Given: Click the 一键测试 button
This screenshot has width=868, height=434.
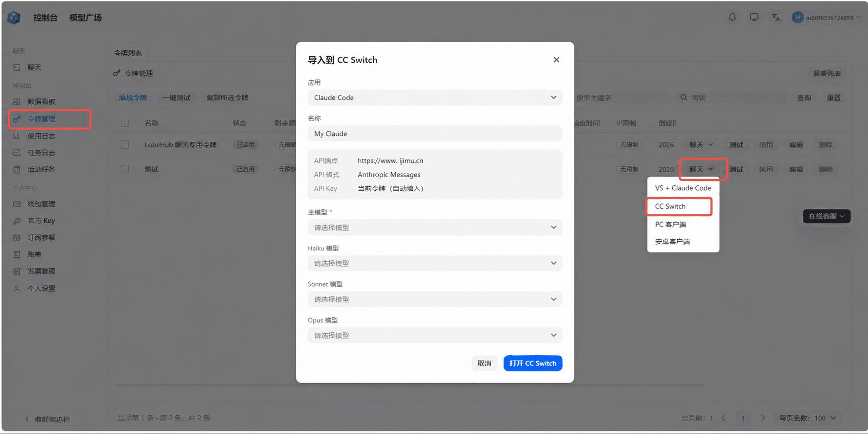Looking at the screenshot, I should click(x=177, y=97).
